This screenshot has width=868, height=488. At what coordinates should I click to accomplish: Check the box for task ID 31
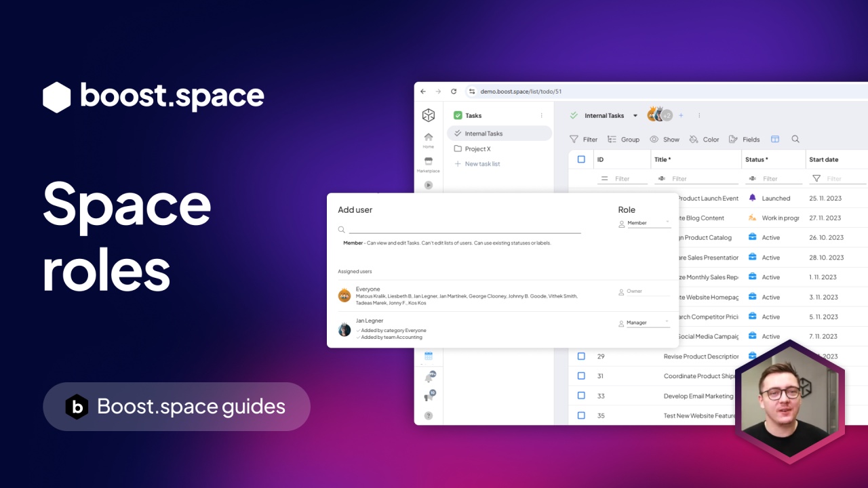click(581, 375)
